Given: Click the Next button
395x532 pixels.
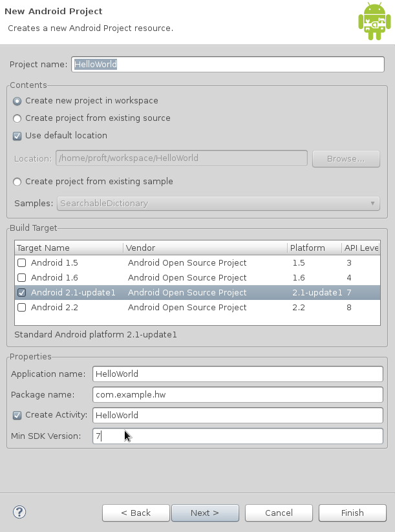Looking at the screenshot, I should tap(205, 513).
